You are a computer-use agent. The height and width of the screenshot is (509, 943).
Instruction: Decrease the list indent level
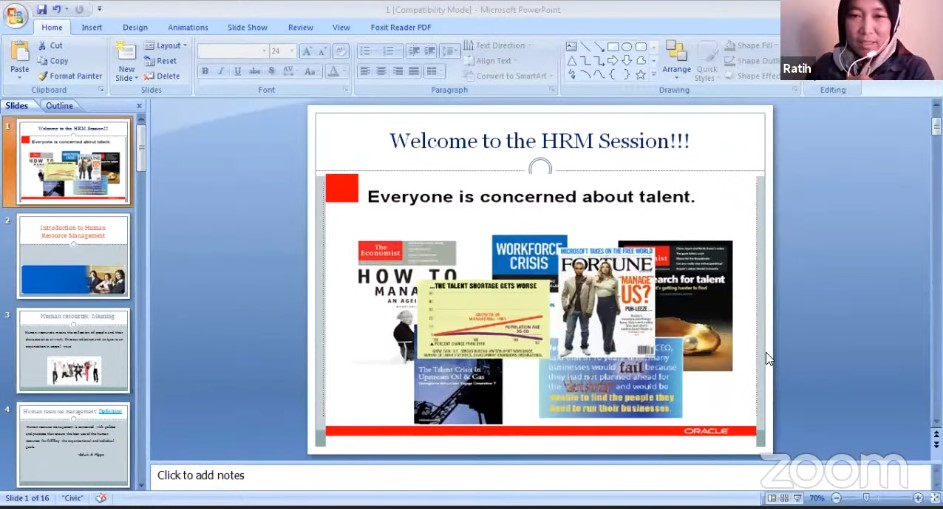[414, 51]
